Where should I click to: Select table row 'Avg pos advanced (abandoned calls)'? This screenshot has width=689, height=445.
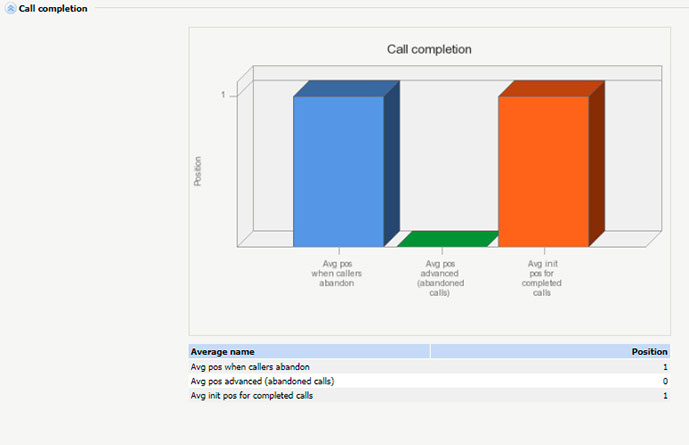(x=262, y=381)
